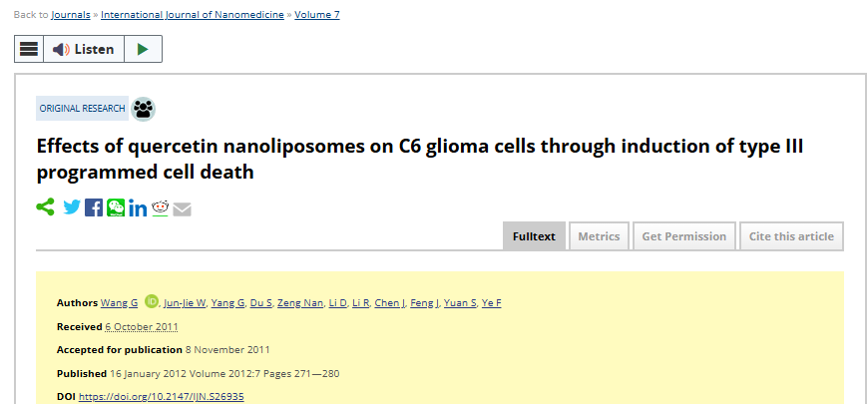Share article on Twitter
868x404 pixels.
click(x=72, y=207)
